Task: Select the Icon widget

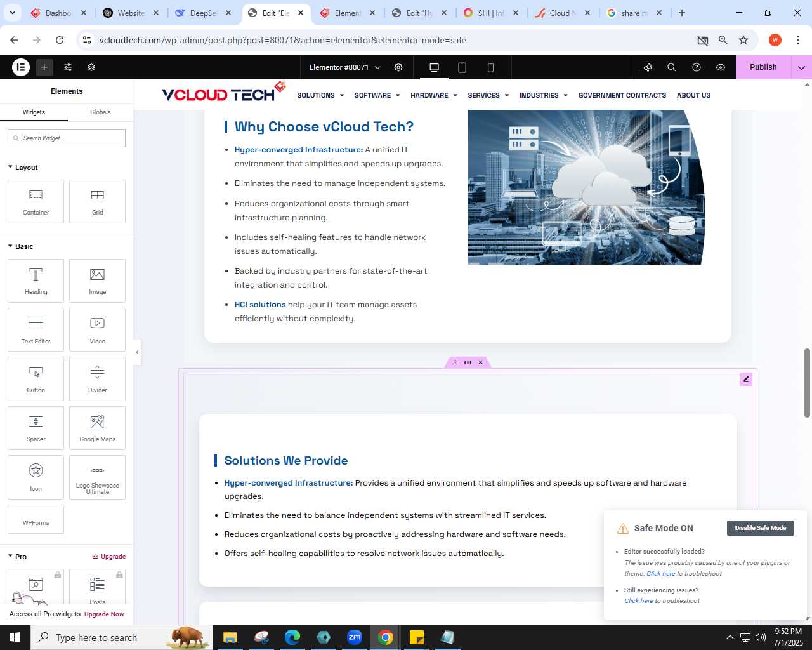Action: [36, 477]
